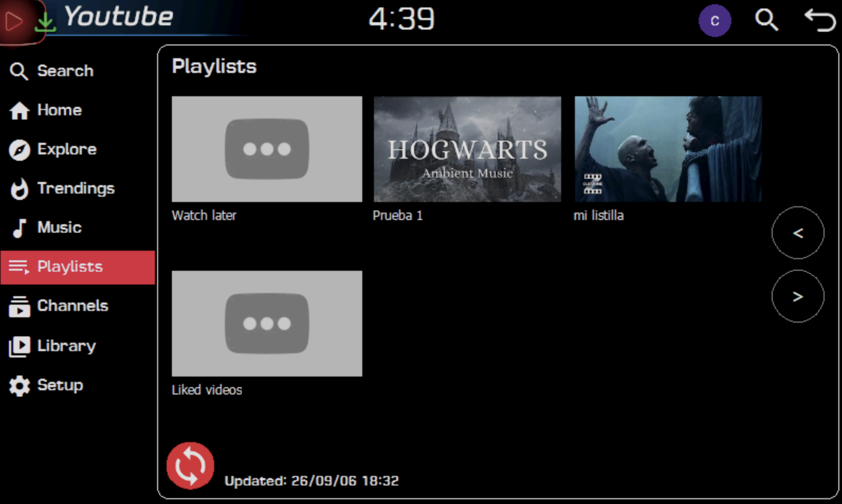Viewport: 842px width, 504px height.
Task: Open Library from the sidebar
Action: (67, 346)
